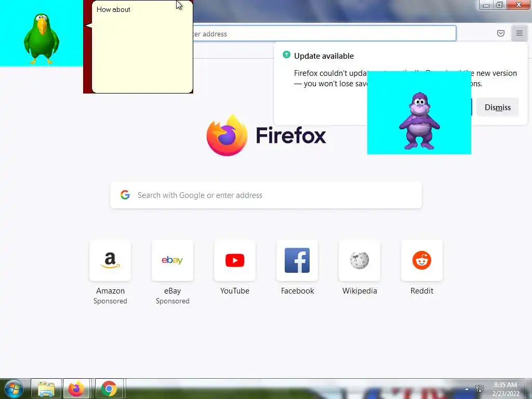Open the Amazon sponsored shortcut tile
This screenshot has height=399, width=532.
110,260
